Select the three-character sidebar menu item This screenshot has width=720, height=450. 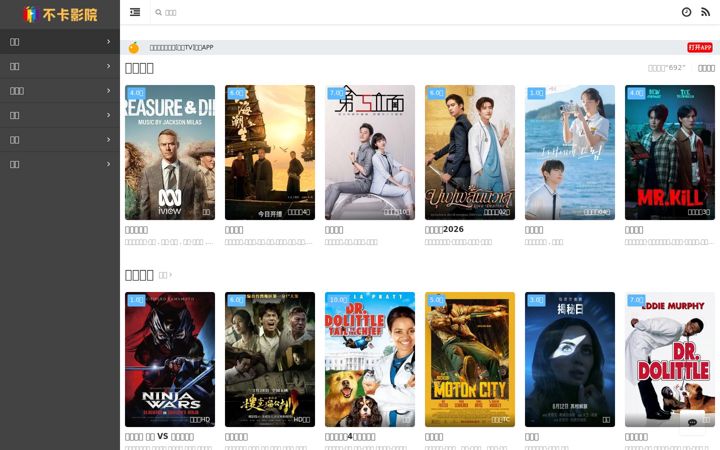pos(60,90)
